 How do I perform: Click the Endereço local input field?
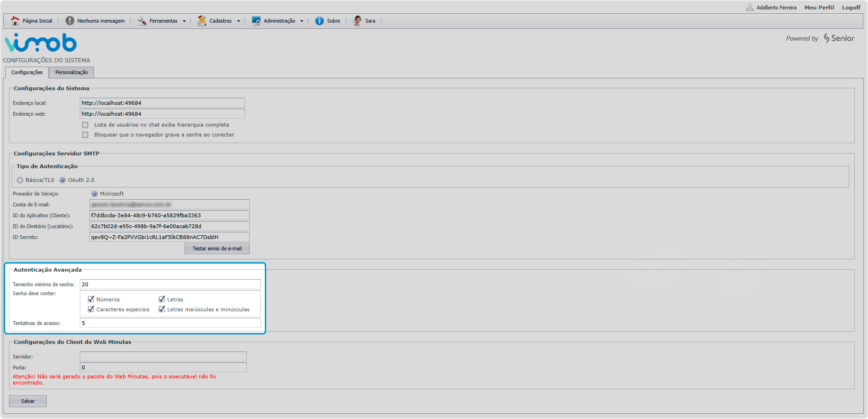pyautogui.click(x=162, y=103)
